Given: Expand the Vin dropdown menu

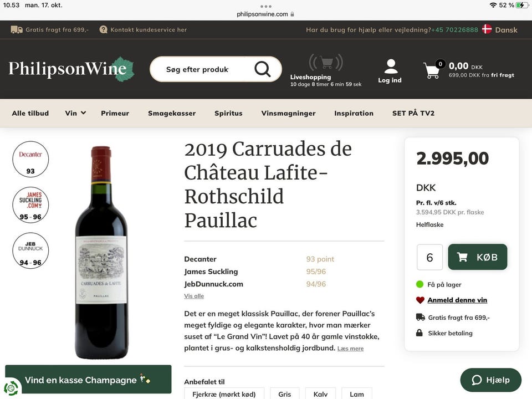Looking at the screenshot, I should pos(75,113).
